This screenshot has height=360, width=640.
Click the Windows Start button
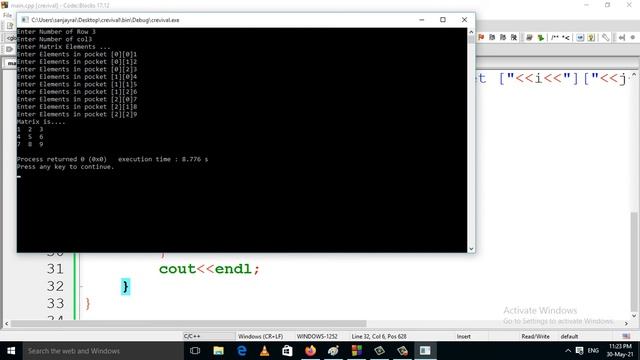click(x=11, y=351)
